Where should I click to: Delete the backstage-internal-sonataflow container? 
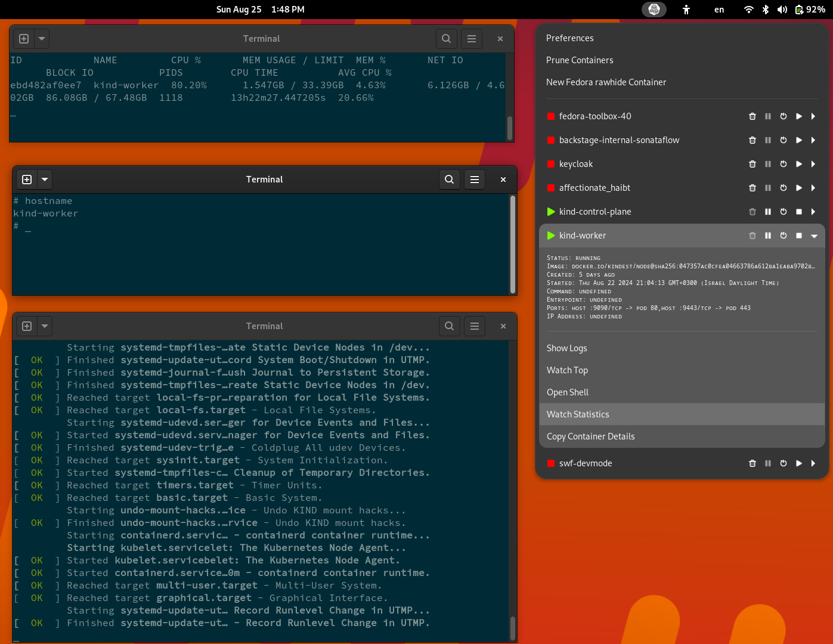pos(753,140)
